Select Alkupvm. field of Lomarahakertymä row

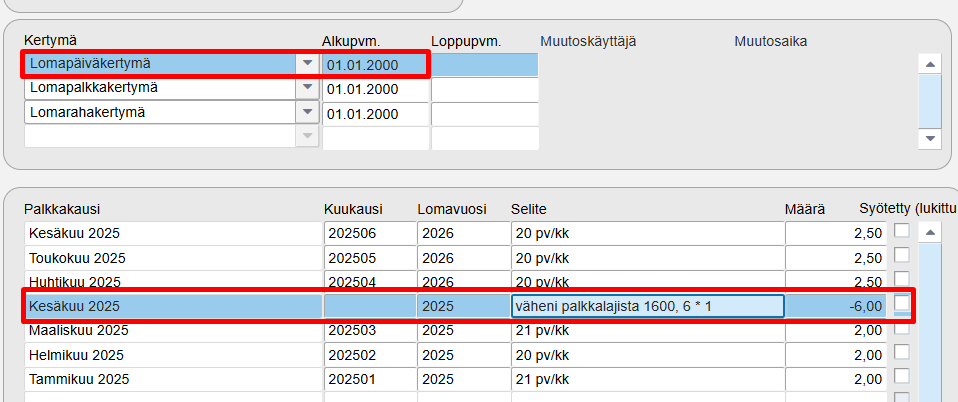(376, 114)
